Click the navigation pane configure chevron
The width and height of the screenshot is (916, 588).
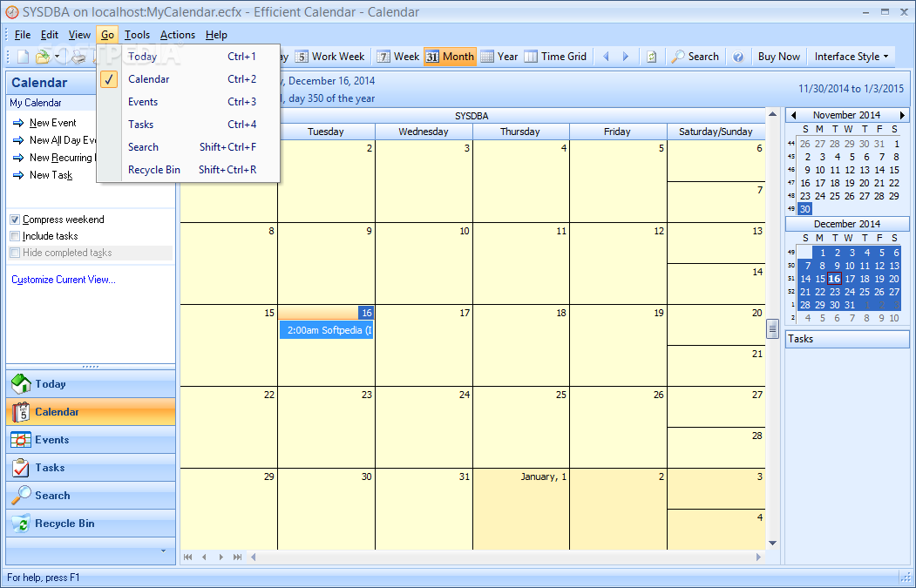(x=163, y=551)
